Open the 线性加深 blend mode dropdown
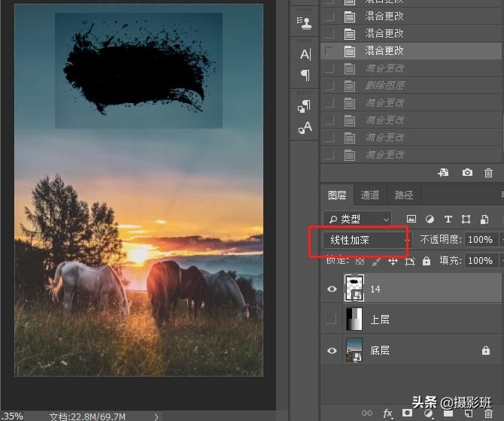 pyautogui.click(x=366, y=240)
